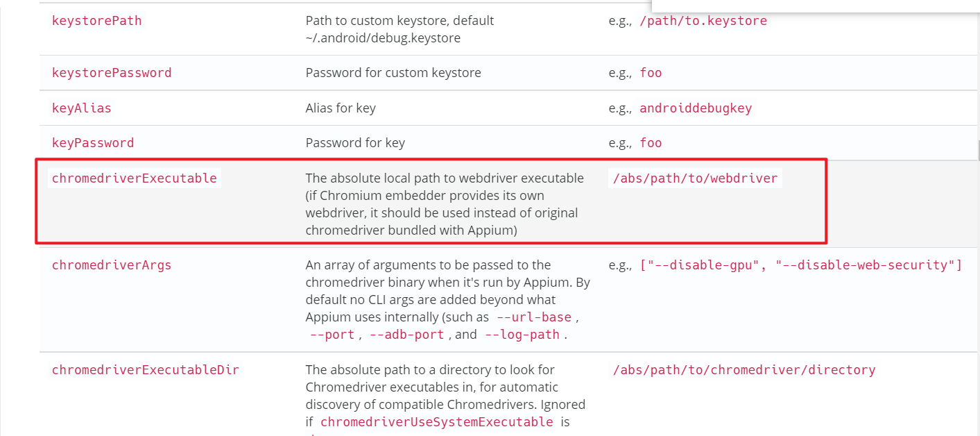Click the "Alias for key" description text
Image resolution: width=980 pixels, height=436 pixels.
click(341, 108)
